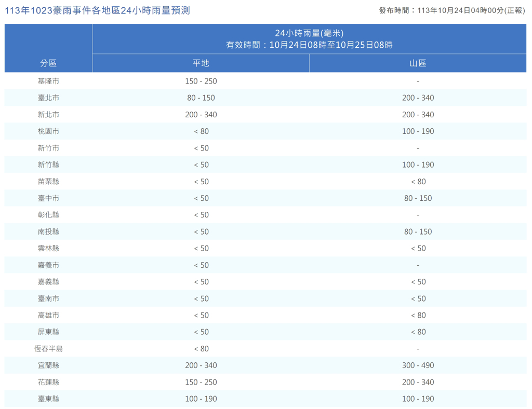Click the 宜蘭縣 mountain rainfall 300 - 490
532x409 pixels.
(x=418, y=365)
